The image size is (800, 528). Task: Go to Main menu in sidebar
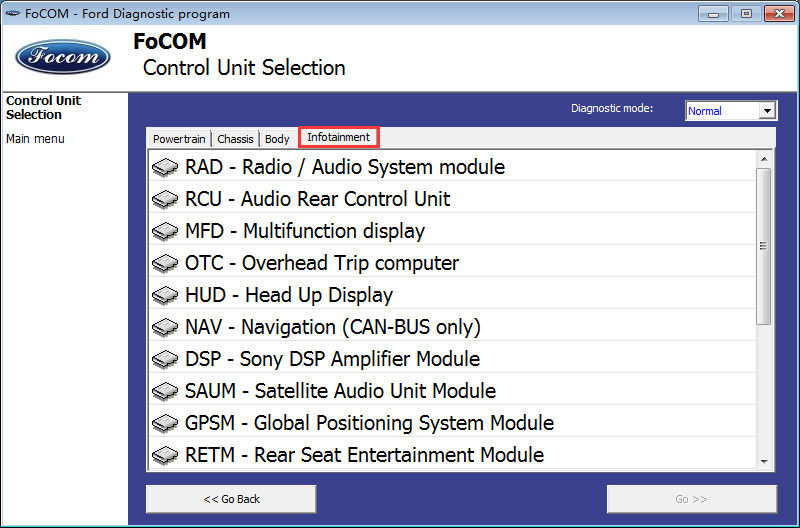coord(35,139)
